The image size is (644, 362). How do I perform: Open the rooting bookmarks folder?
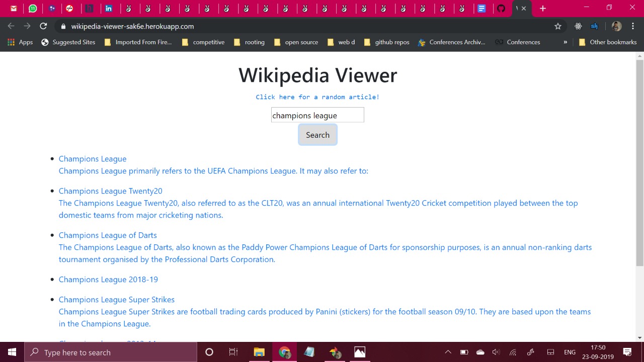pos(249,42)
